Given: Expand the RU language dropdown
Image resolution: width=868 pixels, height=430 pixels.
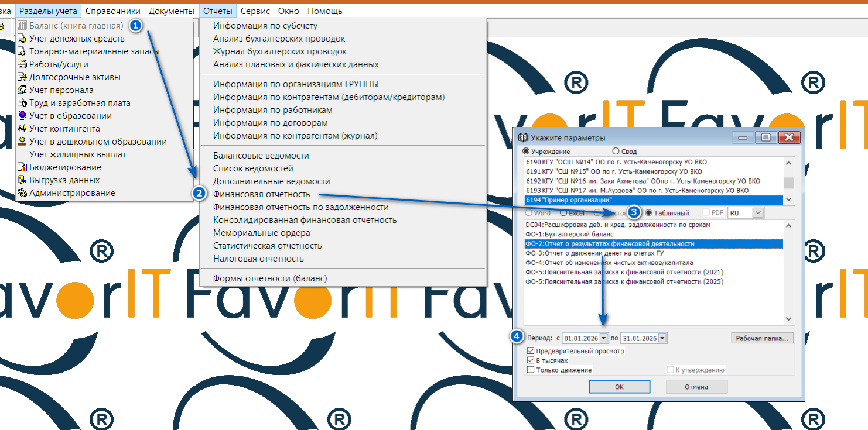Looking at the screenshot, I should [758, 213].
